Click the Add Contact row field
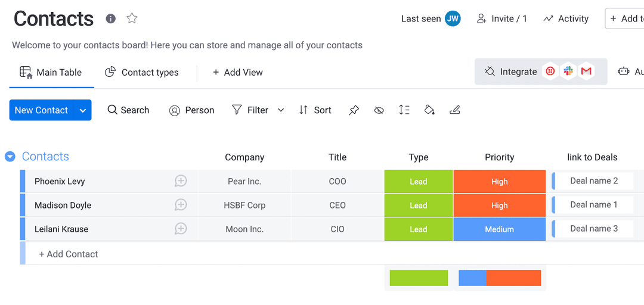The image size is (644, 305). pyautogui.click(x=69, y=254)
